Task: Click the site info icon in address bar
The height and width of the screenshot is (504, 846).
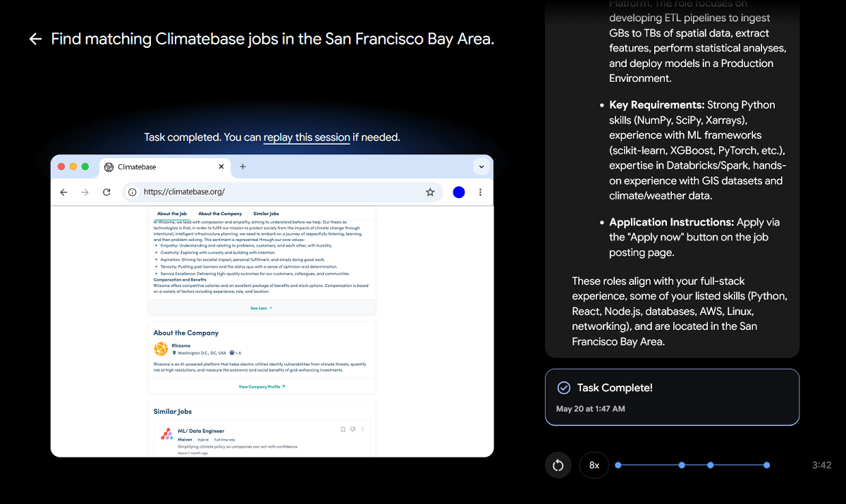Action: tap(132, 192)
